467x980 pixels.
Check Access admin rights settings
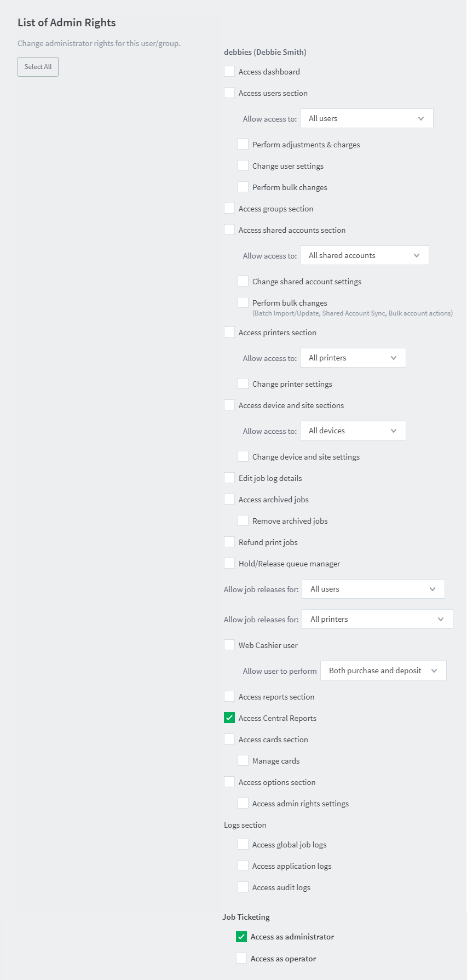tap(243, 803)
